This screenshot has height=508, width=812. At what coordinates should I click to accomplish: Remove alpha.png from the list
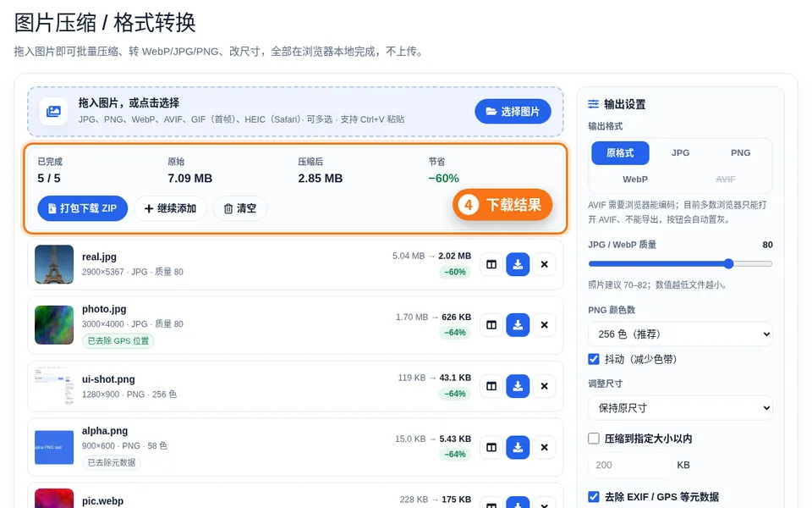[x=544, y=447]
